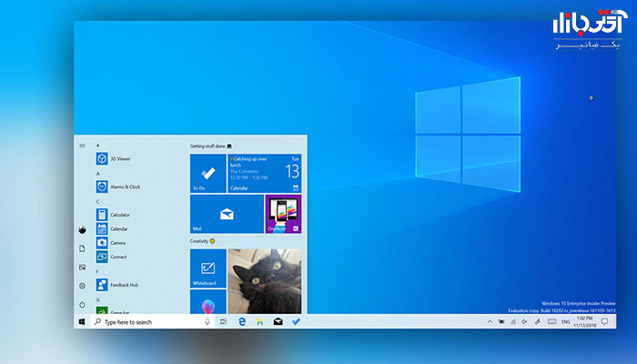Click the G letter header in app list

pos(98,299)
